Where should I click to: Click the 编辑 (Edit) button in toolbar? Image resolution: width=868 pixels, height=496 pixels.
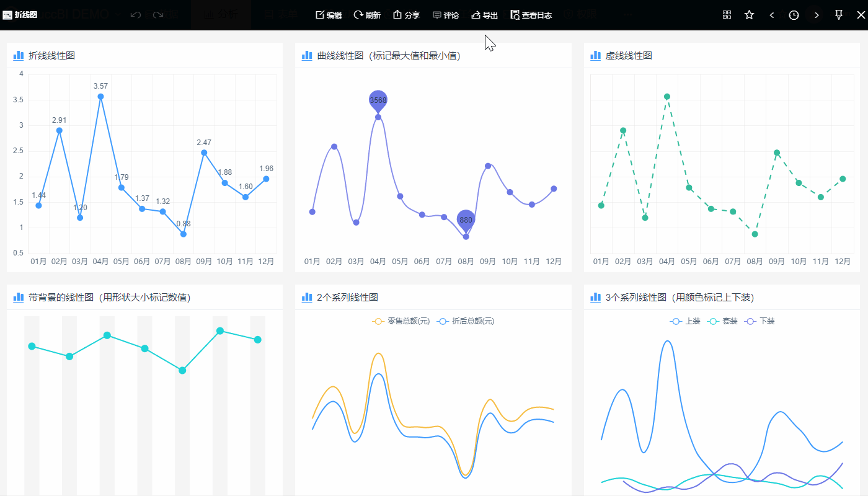pyautogui.click(x=329, y=15)
